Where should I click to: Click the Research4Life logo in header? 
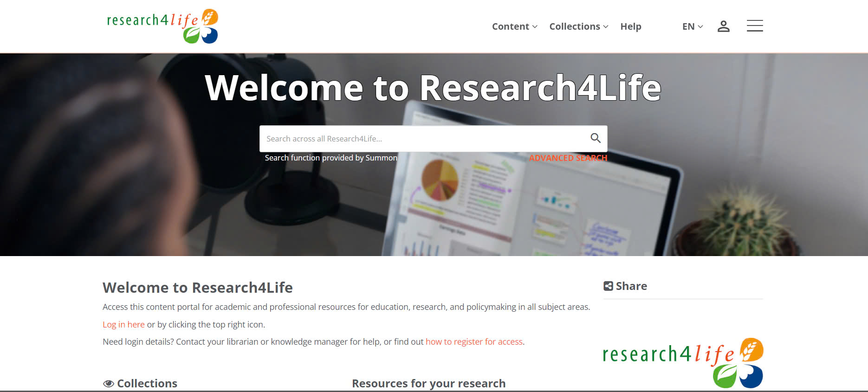[x=162, y=26]
